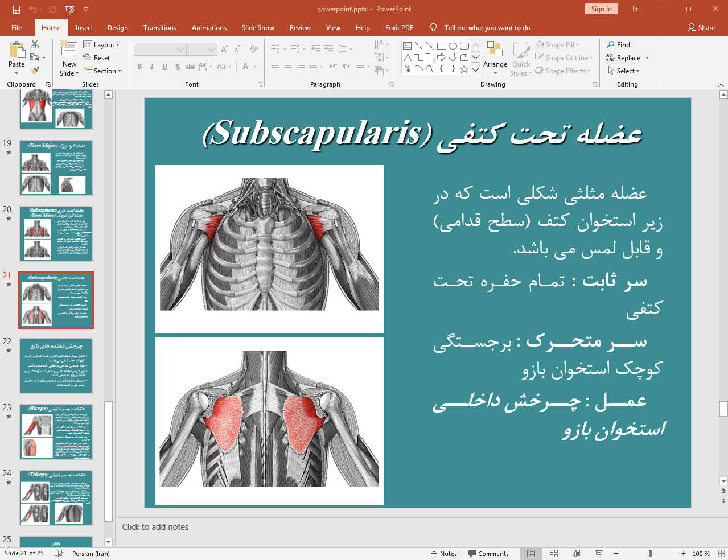Screen dimensions: 728x560
Task: Create a New Slide
Action: 69,59
